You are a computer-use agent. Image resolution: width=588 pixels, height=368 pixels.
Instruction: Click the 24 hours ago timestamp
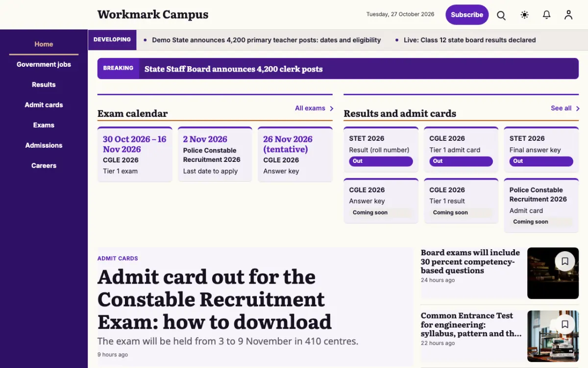tap(438, 280)
